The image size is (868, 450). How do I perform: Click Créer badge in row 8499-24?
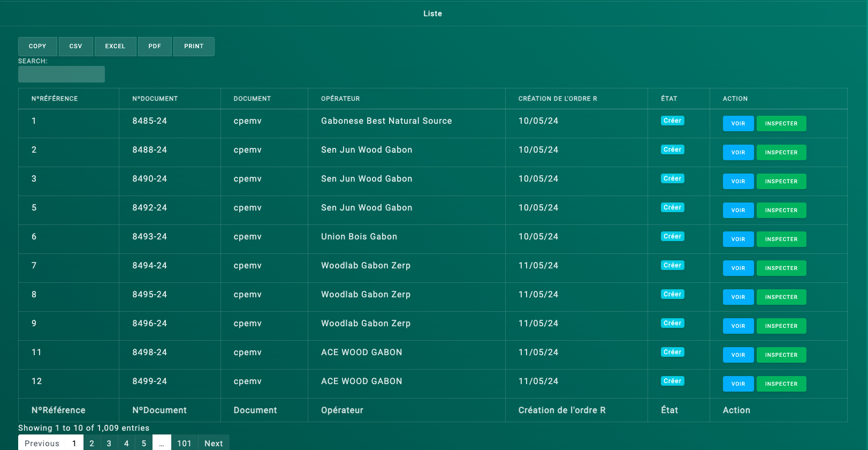click(x=673, y=381)
